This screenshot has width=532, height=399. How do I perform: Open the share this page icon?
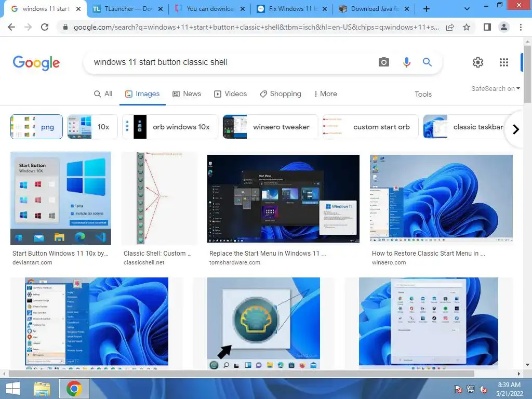(x=450, y=27)
